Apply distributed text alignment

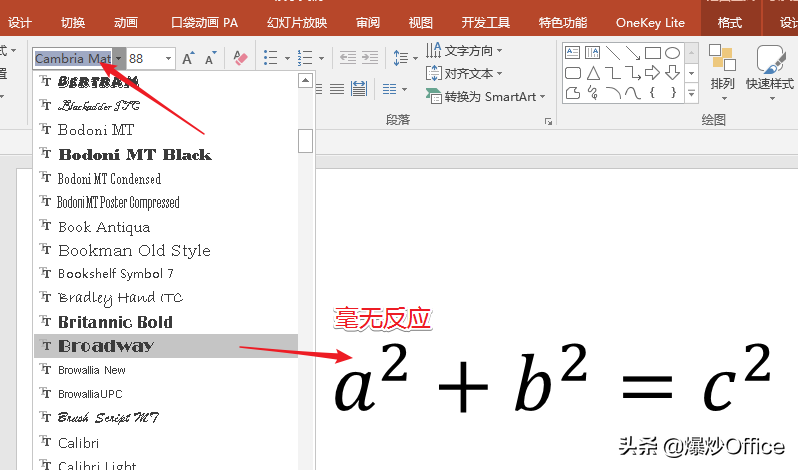[359, 90]
